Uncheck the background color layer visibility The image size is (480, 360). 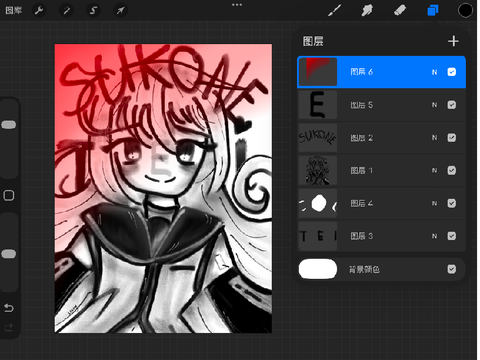click(452, 269)
